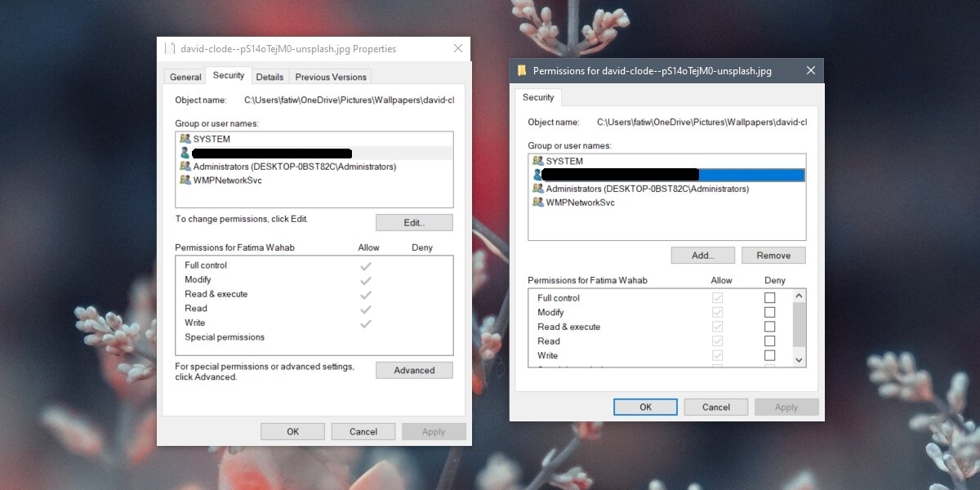
Task: Click the Administrators group icon in Properties dialog
Action: 185,167
